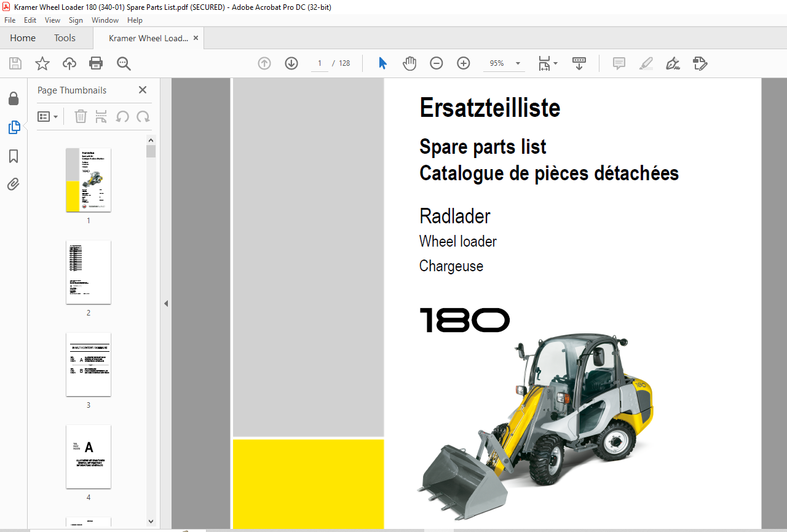787x532 pixels.
Task: Collapse the navigation pane with the arrow
Action: pyautogui.click(x=165, y=303)
